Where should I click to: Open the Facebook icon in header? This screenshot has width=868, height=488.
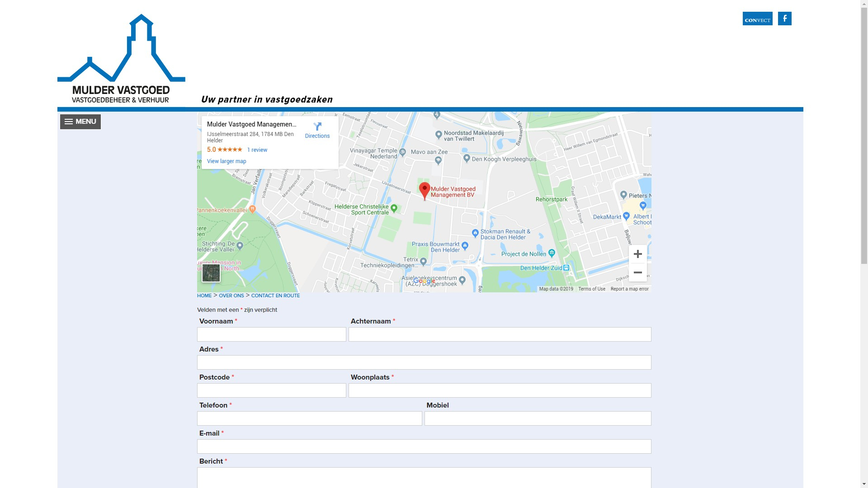click(x=784, y=19)
